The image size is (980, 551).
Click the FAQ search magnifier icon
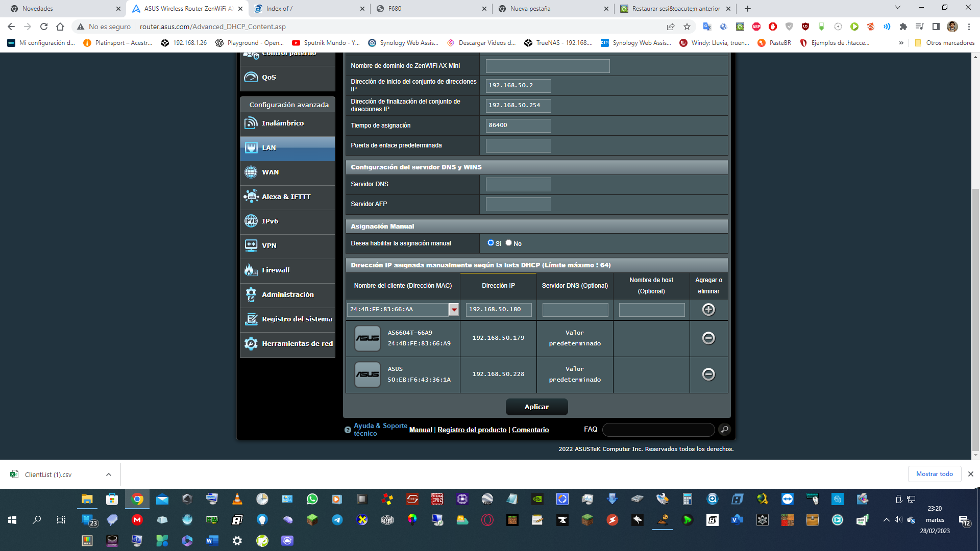point(724,430)
